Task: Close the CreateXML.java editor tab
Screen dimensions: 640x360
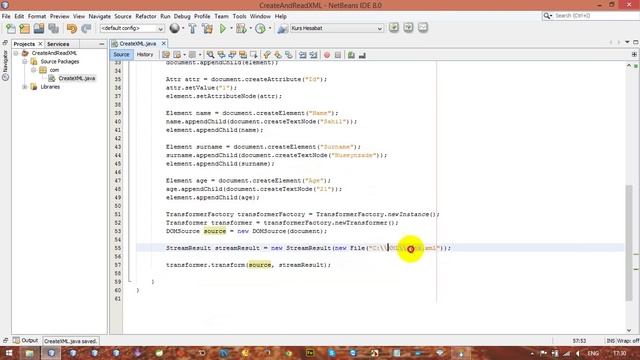Action: coord(164,43)
